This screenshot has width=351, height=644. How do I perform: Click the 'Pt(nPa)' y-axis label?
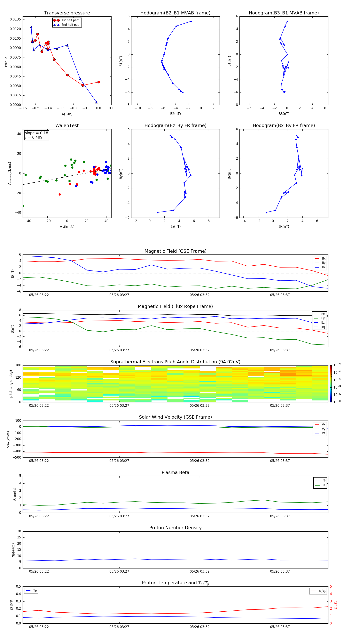click(6, 61)
